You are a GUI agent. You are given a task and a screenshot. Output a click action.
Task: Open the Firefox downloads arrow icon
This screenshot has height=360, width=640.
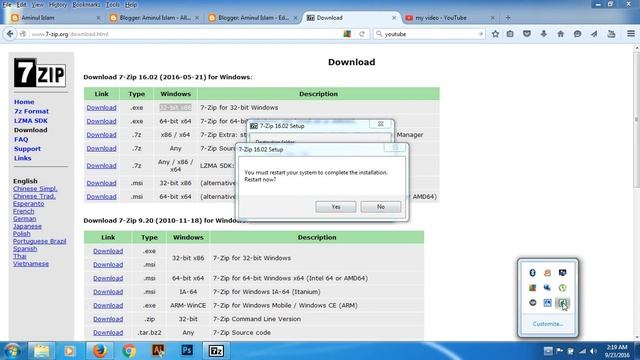(544, 34)
